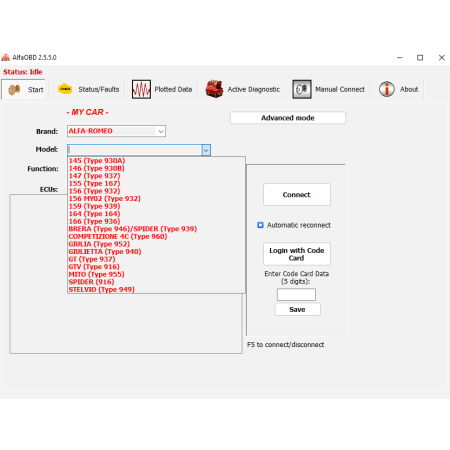Select SPIDER (916) model
This screenshot has width=450, height=450.
coord(156,282)
